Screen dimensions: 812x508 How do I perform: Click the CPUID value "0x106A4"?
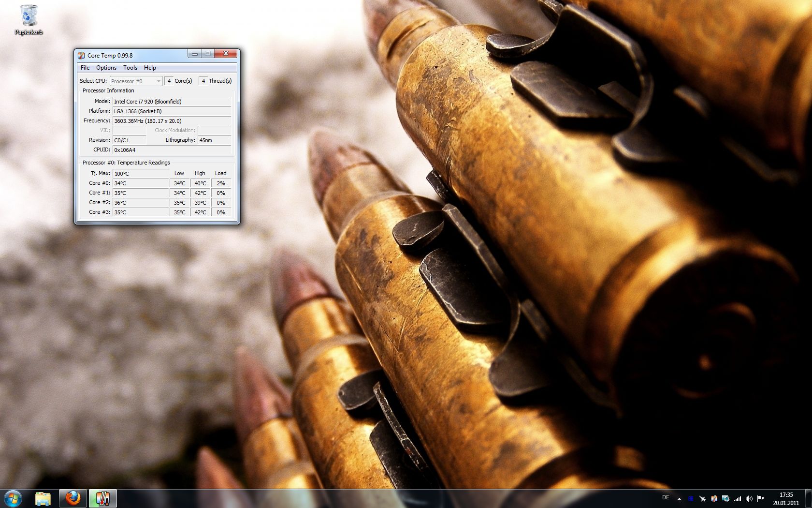point(172,150)
